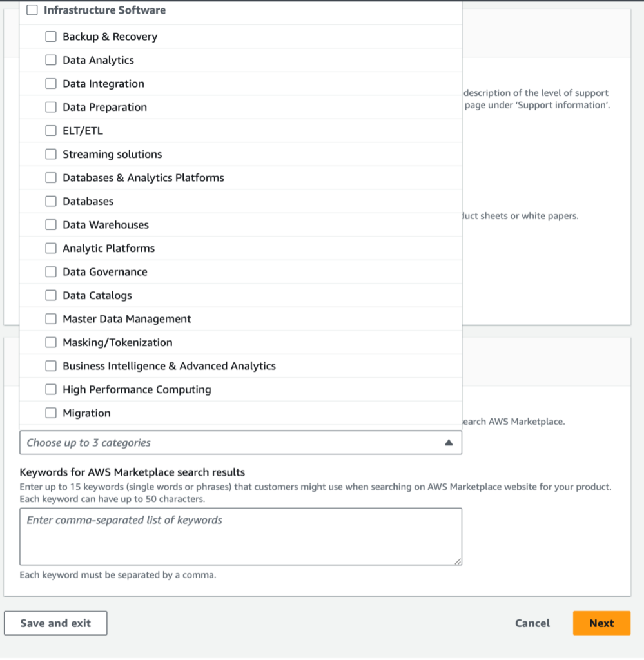The image size is (644, 660).
Task: Enable the Streaming solutions category
Action: (x=51, y=153)
